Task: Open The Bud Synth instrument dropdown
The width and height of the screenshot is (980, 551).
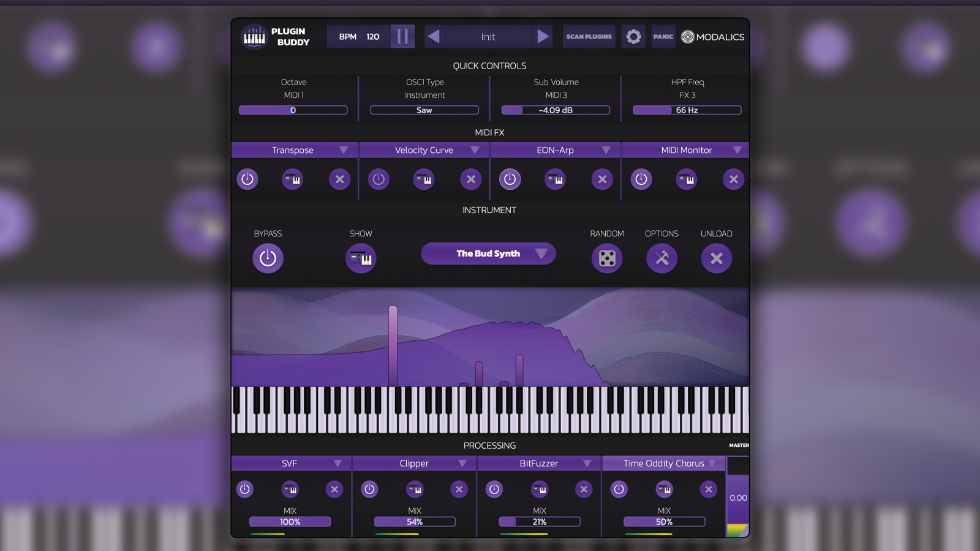Action: click(x=488, y=253)
